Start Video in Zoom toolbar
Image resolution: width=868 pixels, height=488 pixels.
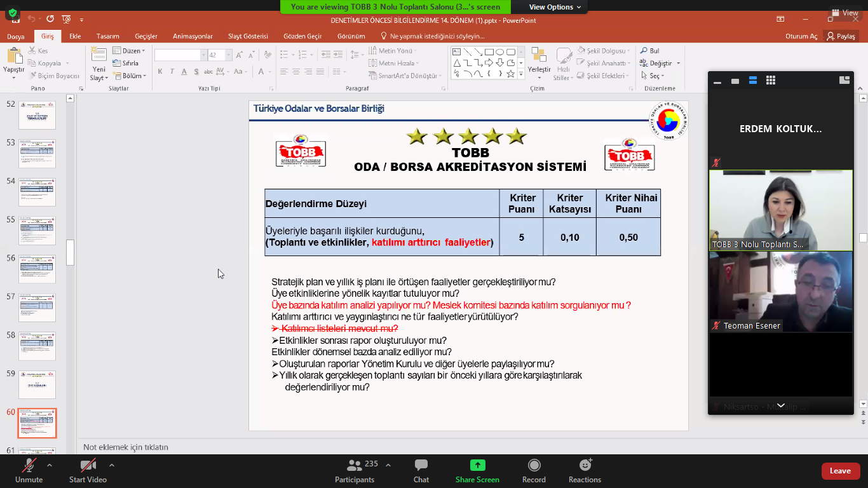point(88,470)
